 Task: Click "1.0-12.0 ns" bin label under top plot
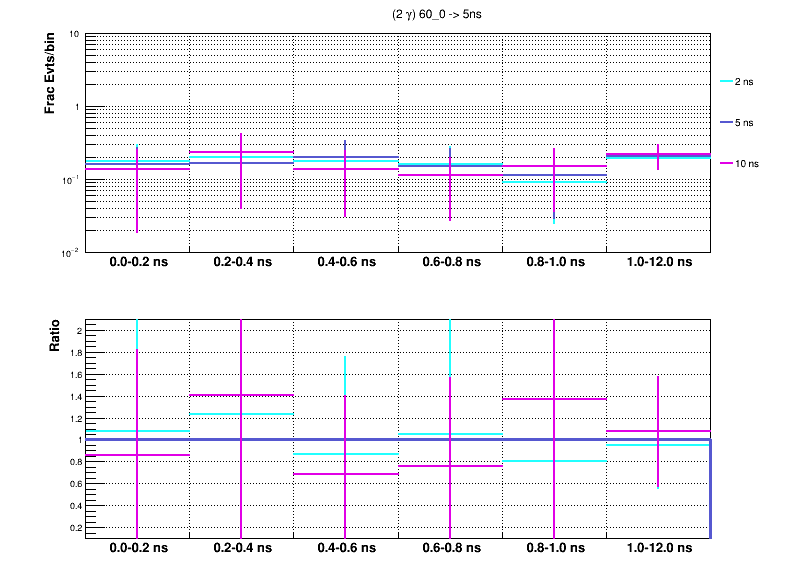pos(657,262)
